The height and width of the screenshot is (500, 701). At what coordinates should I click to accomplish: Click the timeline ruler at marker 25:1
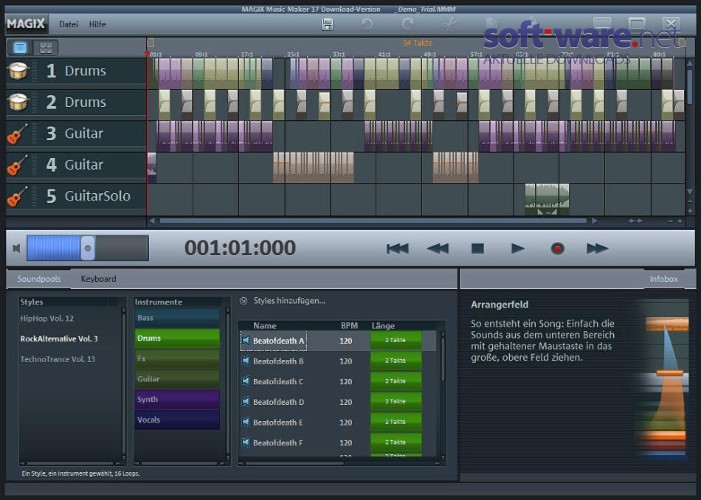pos(293,54)
